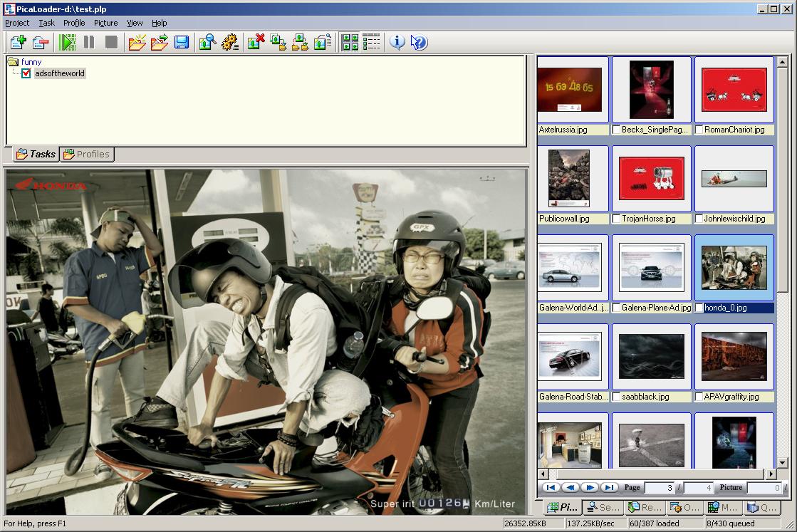The width and height of the screenshot is (797, 532).
Task: Click the remove task icon
Action: (x=40, y=42)
